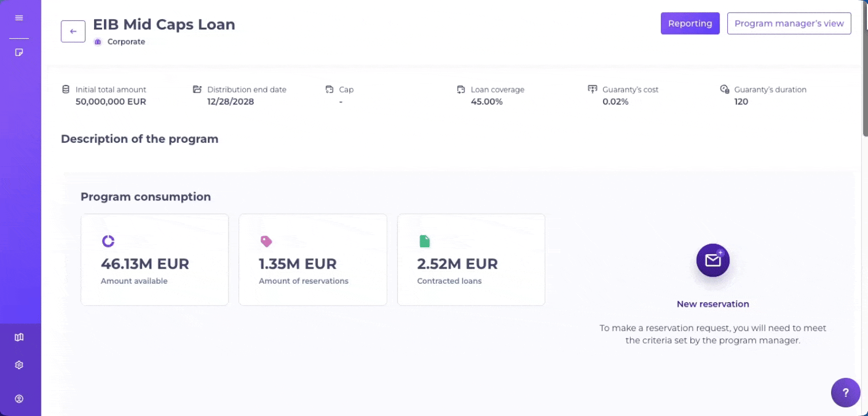Click the 46.13M EUR amount available card
Image resolution: width=868 pixels, height=416 pixels.
point(155,259)
